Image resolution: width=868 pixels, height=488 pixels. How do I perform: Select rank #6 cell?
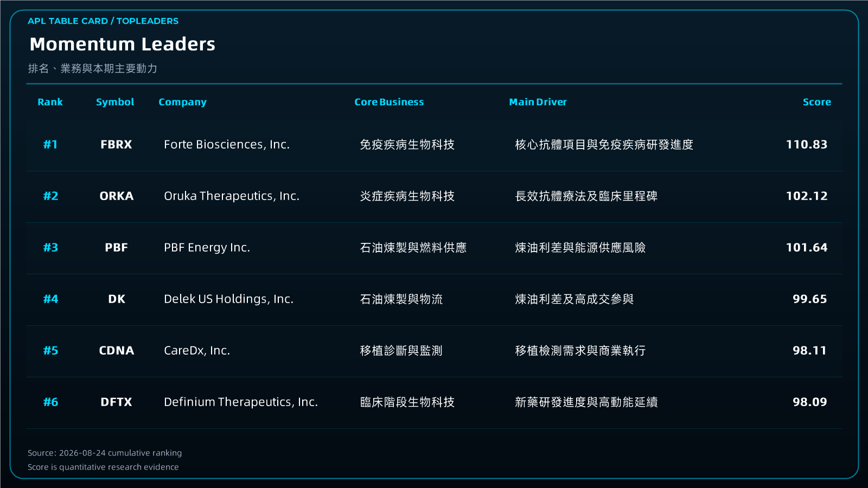50,402
